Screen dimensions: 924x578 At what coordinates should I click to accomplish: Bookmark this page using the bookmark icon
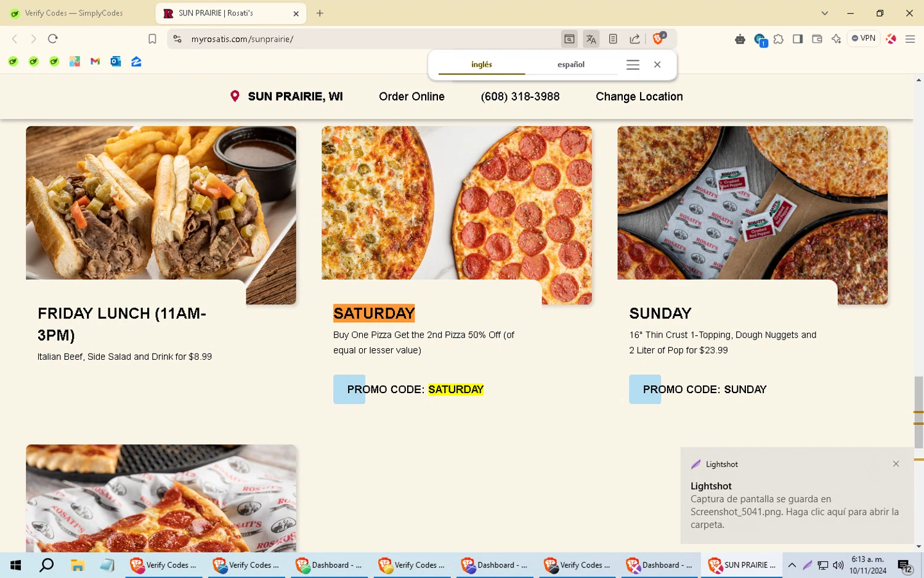pyautogui.click(x=152, y=39)
